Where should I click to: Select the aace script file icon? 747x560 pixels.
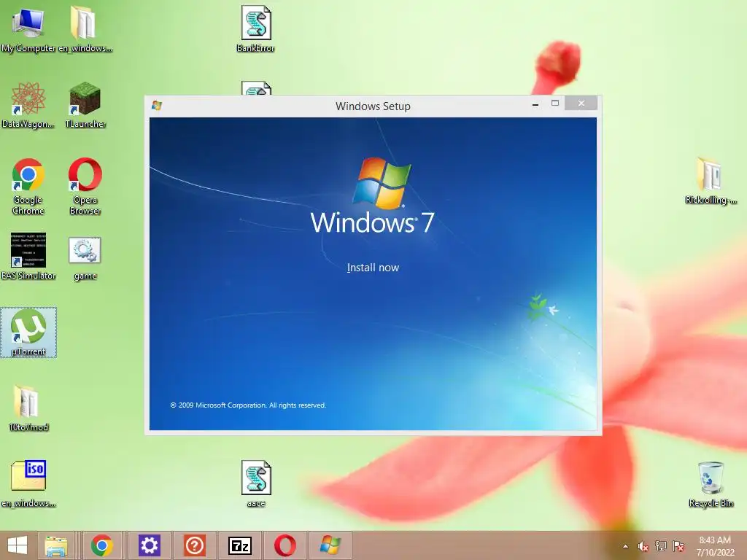[x=256, y=484]
